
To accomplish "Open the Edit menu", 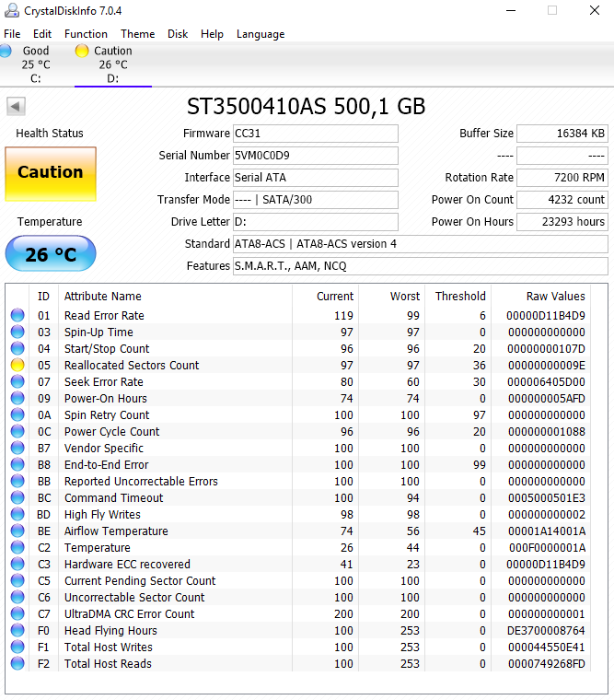I will (42, 34).
